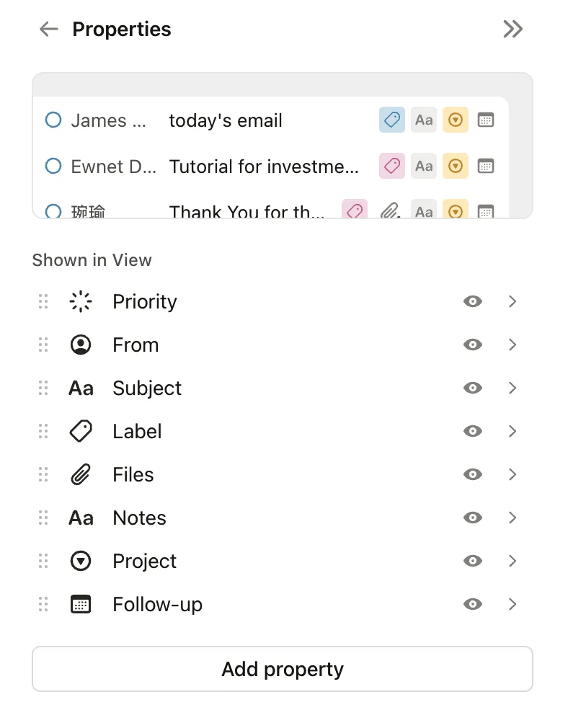Image resolution: width=568 pixels, height=728 pixels.
Task: Hide the Follow-up property
Action: [x=473, y=604]
